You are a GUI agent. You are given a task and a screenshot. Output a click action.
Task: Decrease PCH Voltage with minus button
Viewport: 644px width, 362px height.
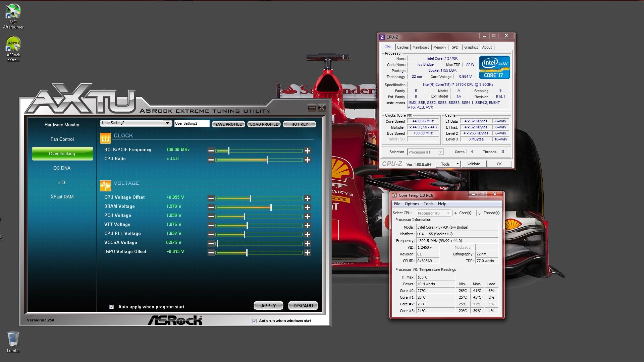click(211, 217)
